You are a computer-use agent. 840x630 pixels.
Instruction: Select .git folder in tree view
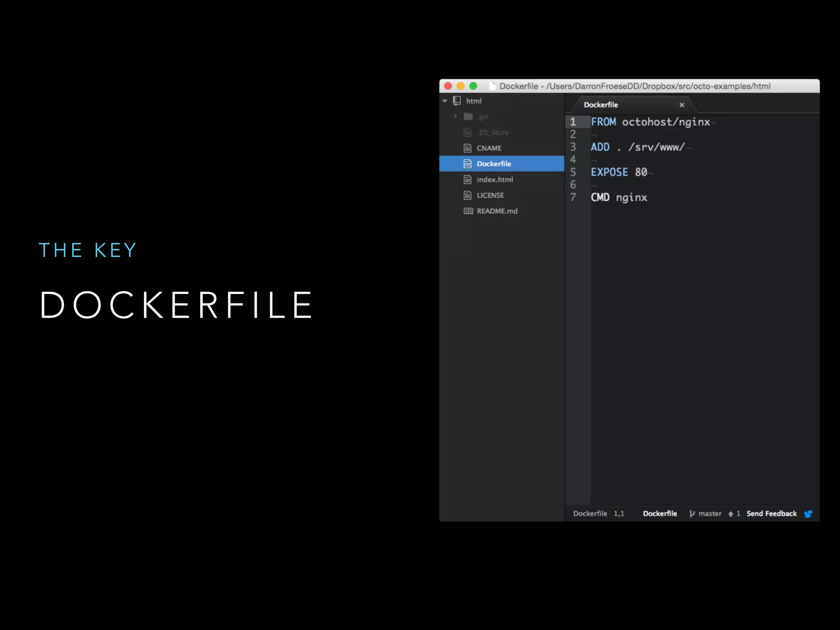(483, 117)
